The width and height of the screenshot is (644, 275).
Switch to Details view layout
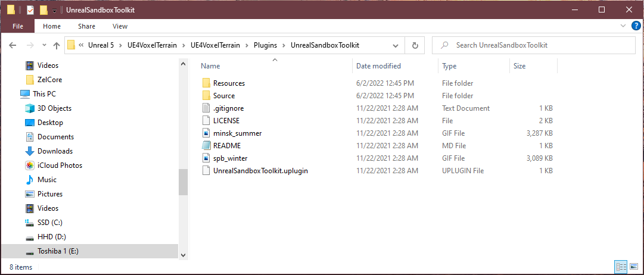coord(621,267)
